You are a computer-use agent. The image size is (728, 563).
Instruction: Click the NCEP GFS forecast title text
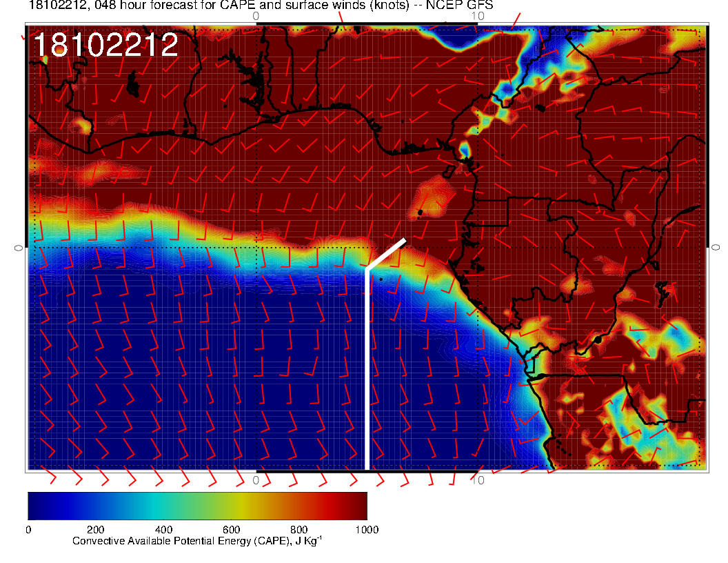point(261,6)
